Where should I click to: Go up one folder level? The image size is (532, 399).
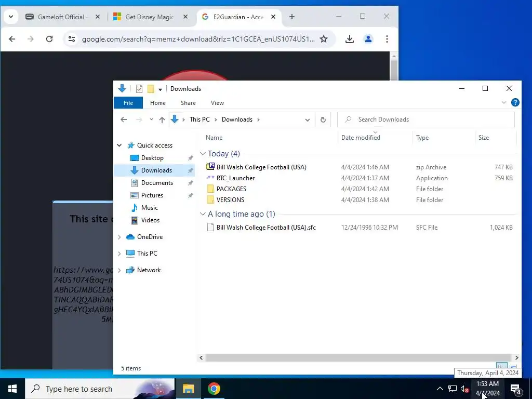pyautogui.click(x=162, y=119)
